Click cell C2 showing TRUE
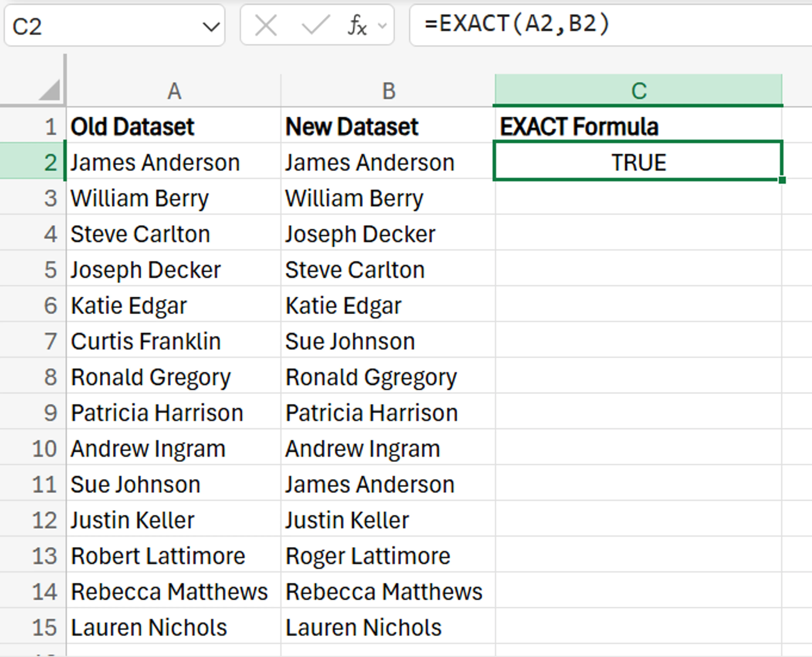 (638, 161)
